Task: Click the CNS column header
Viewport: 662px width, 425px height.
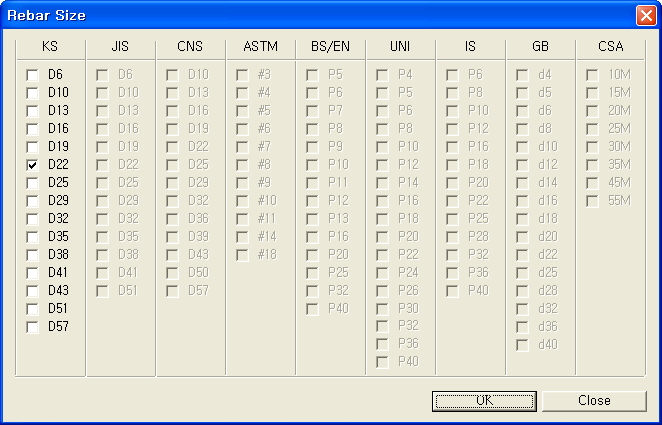Action: tap(190, 46)
